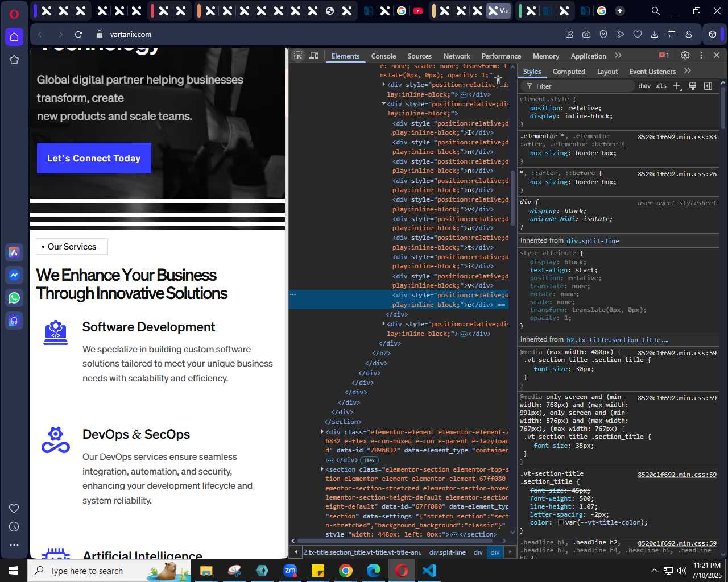Take a snapshot with camera icon
The width and height of the screenshot is (728, 582).
586,34
